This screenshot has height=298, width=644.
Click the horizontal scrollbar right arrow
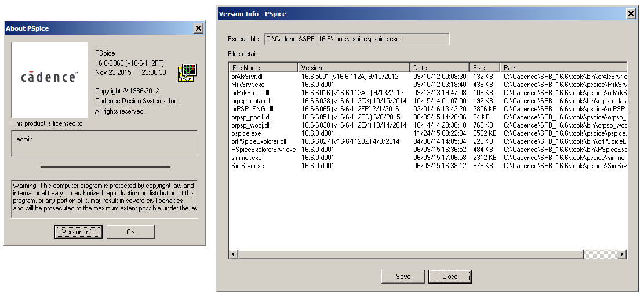(622, 255)
